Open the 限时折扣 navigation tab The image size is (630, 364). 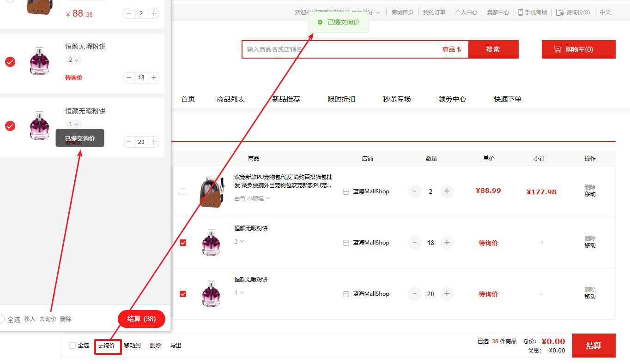pyautogui.click(x=341, y=99)
